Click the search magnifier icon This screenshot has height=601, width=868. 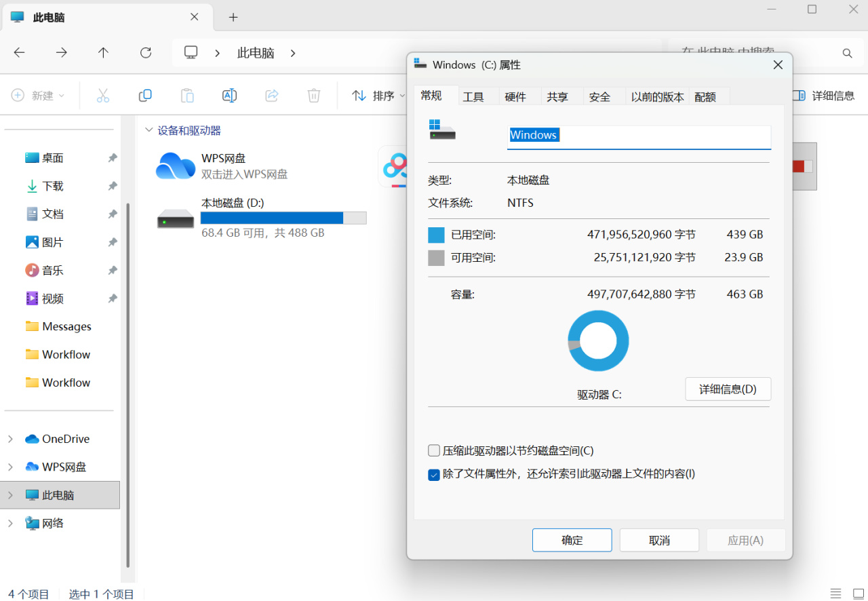847,53
